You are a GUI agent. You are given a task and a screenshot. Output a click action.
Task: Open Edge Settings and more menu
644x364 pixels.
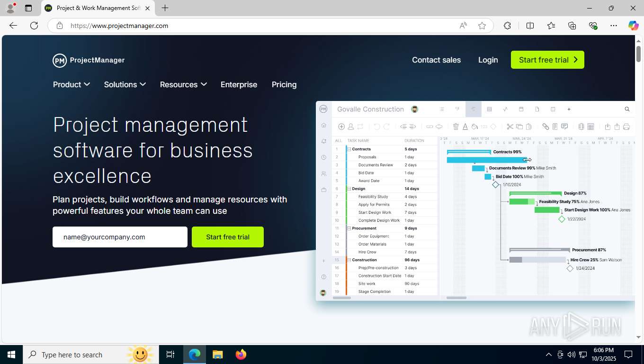(x=614, y=26)
